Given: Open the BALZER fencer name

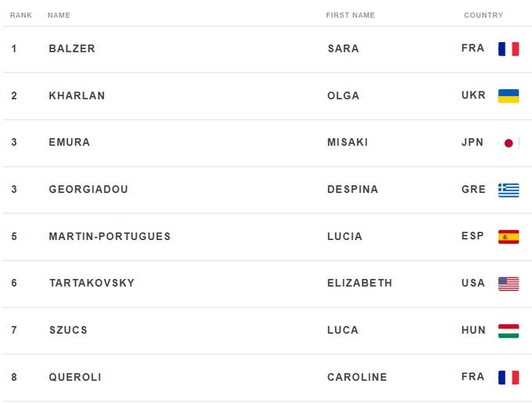Looking at the screenshot, I should click(x=72, y=48).
